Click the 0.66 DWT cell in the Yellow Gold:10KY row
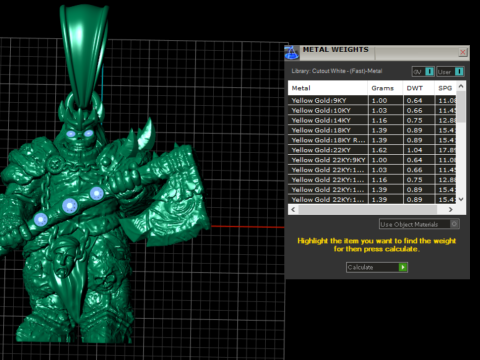Viewport: 480px width, 360px height. pyautogui.click(x=419, y=110)
